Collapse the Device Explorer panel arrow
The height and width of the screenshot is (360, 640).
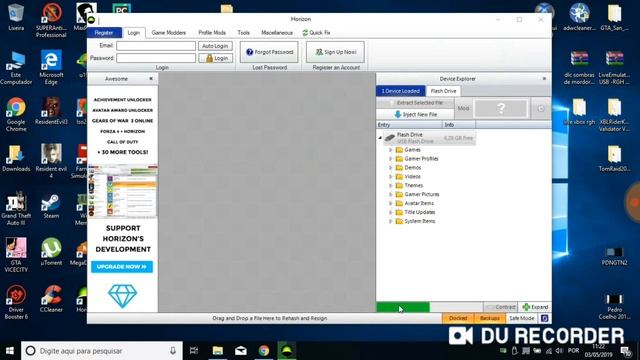(544, 78)
